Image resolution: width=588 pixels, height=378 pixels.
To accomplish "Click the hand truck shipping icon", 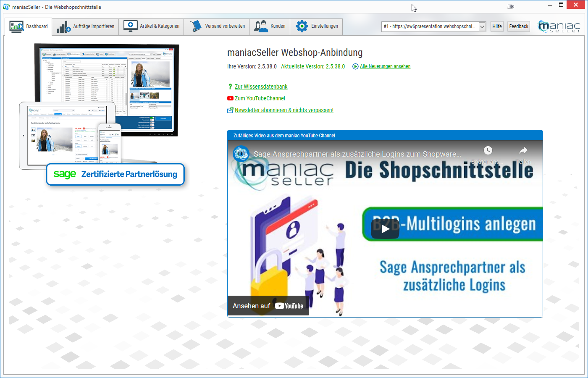I will tap(196, 26).
